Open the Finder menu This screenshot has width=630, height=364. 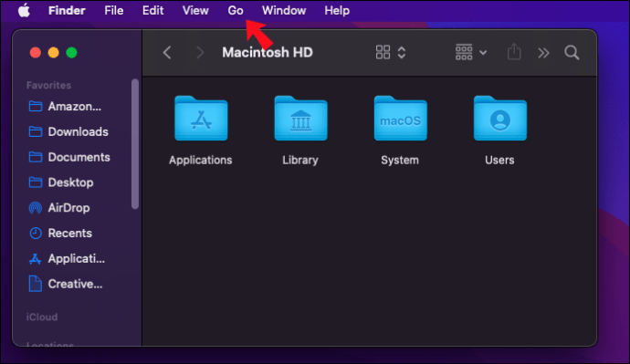67,10
